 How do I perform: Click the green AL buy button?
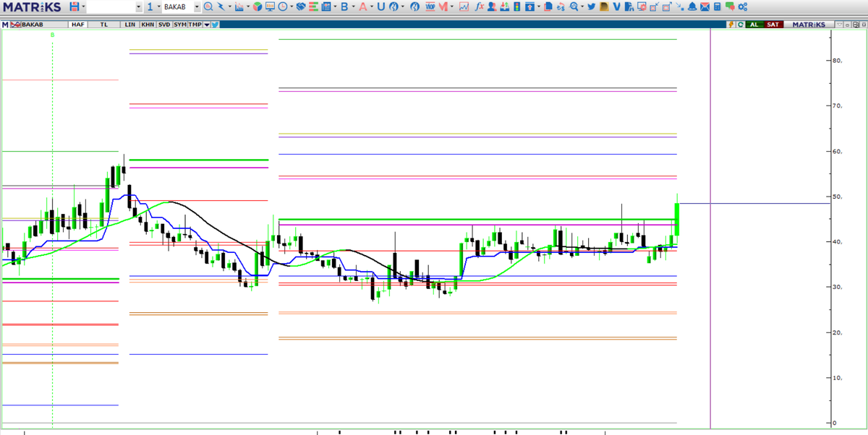[754, 25]
